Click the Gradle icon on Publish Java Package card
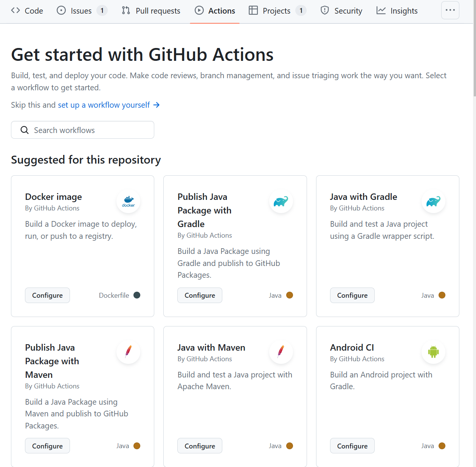 point(281,201)
